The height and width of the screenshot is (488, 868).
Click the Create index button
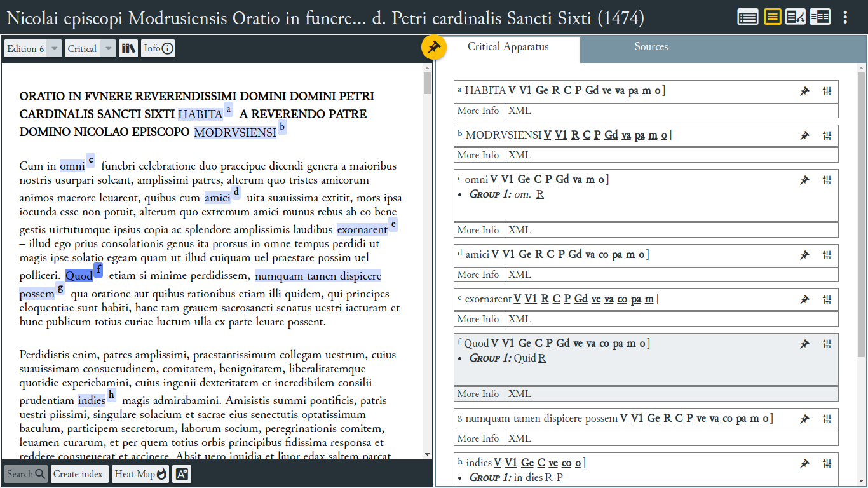pos(78,474)
